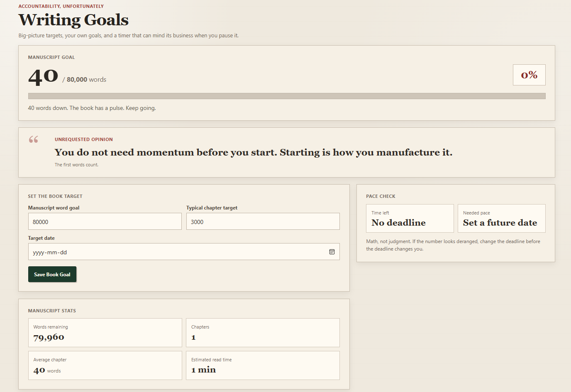Edit the Typical chapter target field
Image resolution: width=571 pixels, height=392 pixels.
pyautogui.click(x=263, y=222)
